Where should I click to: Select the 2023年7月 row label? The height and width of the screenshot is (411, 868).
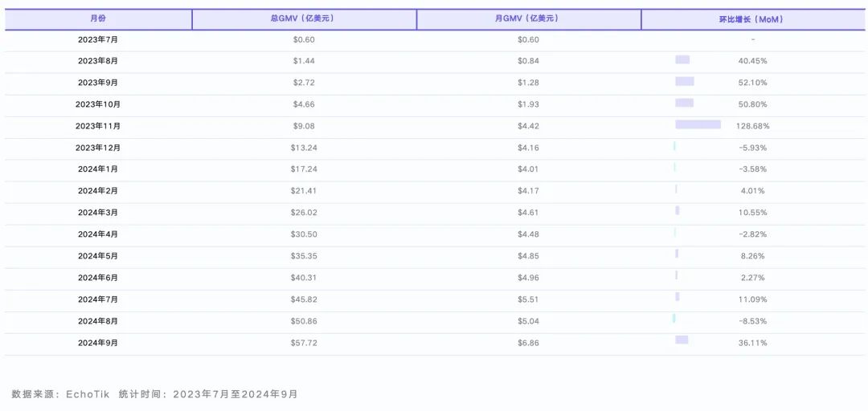(x=98, y=40)
